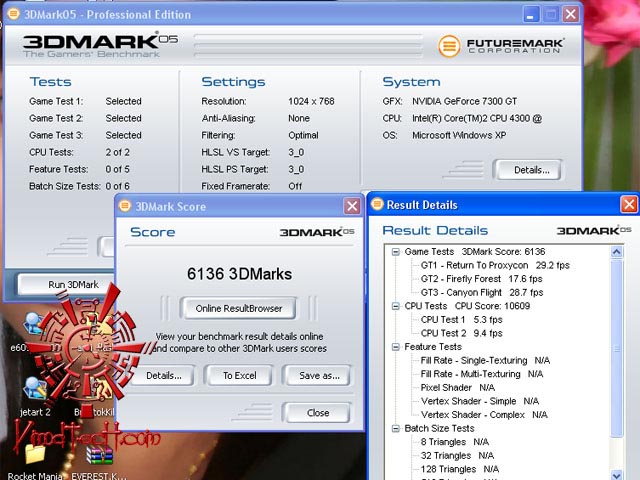Click the 3DMark Score window title icon
This screenshot has width=640, height=480.
(125, 206)
